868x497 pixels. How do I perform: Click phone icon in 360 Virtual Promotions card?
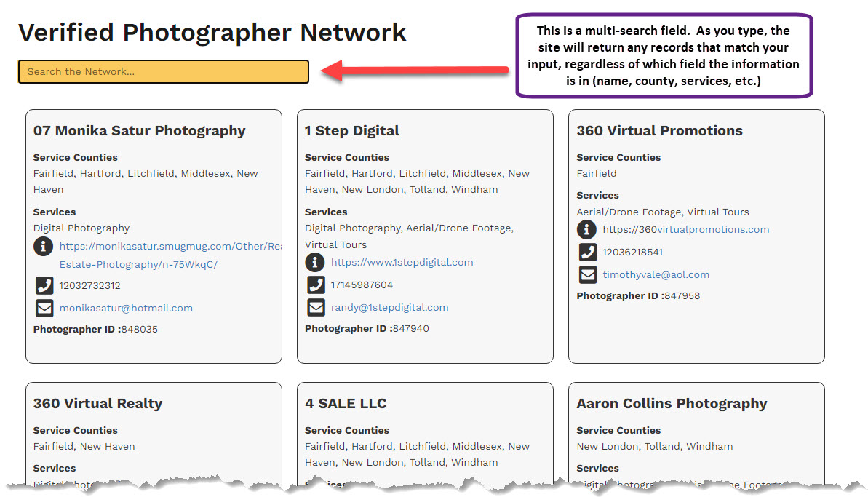[x=587, y=252]
